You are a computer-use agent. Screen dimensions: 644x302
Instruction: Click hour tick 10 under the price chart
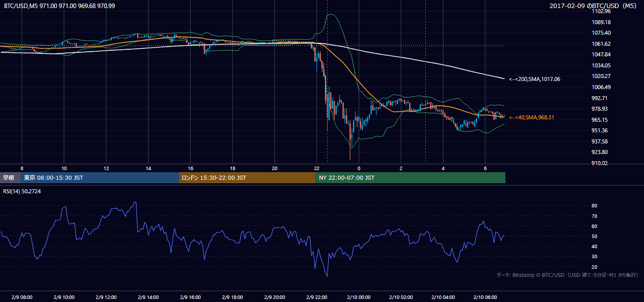point(64,168)
